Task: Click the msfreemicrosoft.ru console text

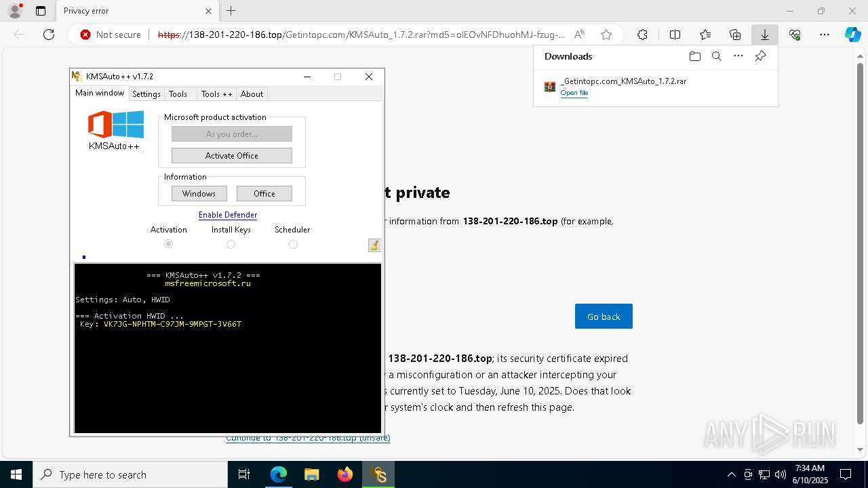Action: point(208,283)
